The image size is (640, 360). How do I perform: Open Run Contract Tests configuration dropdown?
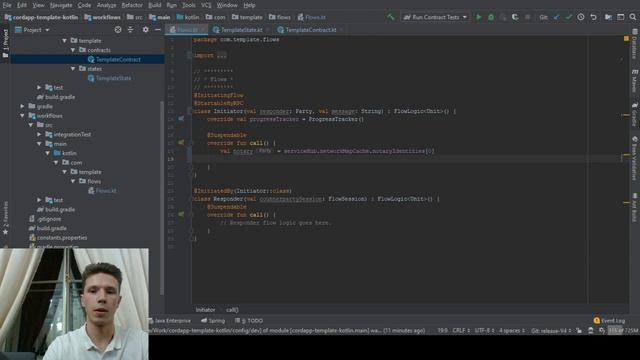point(435,17)
